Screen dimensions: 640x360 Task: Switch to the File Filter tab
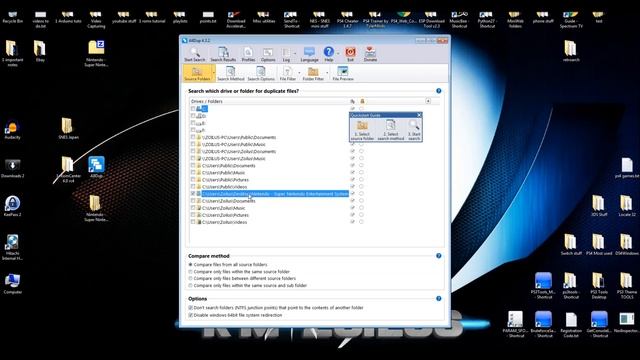click(287, 73)
